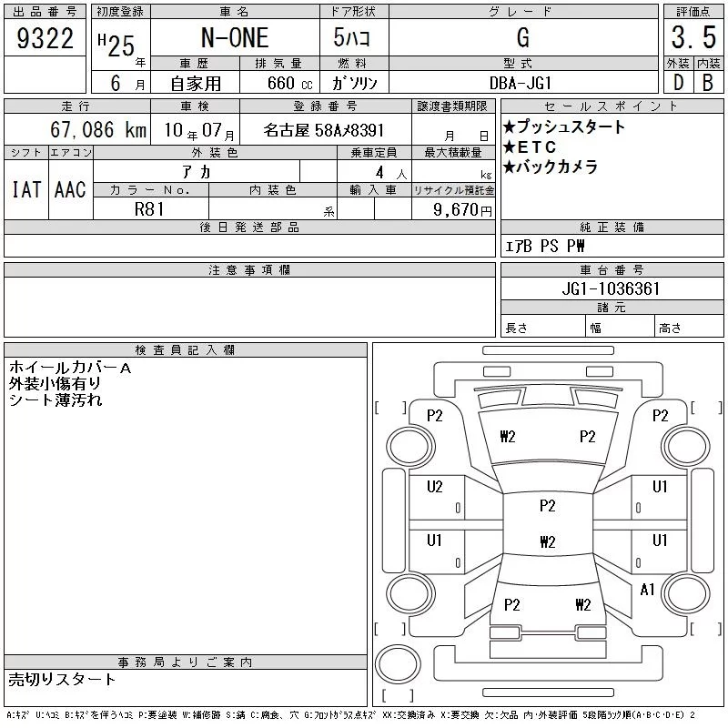The width and height of the screenshot is (728, 728).
Task: Select the inspector note シート薄汚れ
Action: coord(56,399)
